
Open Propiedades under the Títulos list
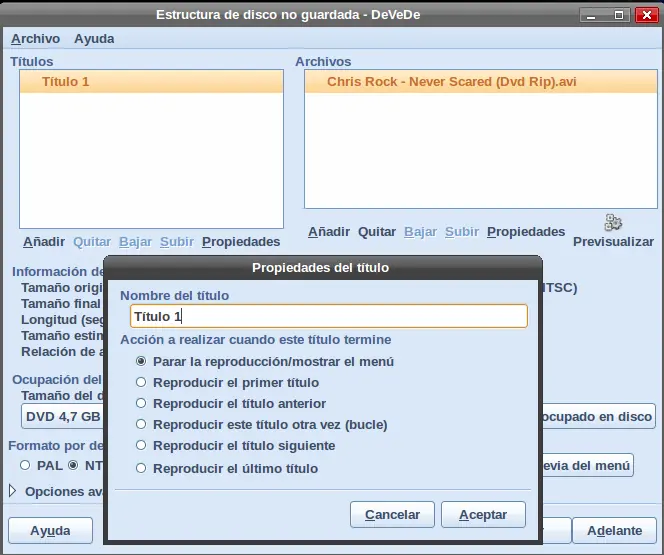click(x=241, y=242)
